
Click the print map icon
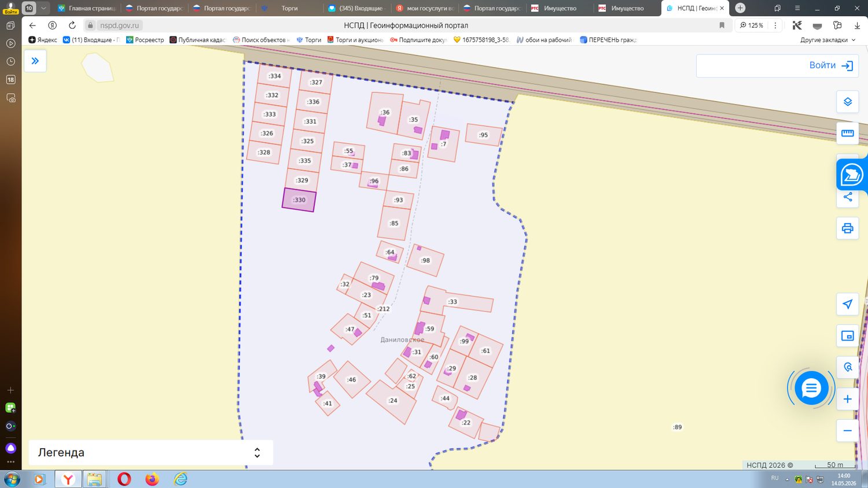pyautogui.click(x=847, y=228)
